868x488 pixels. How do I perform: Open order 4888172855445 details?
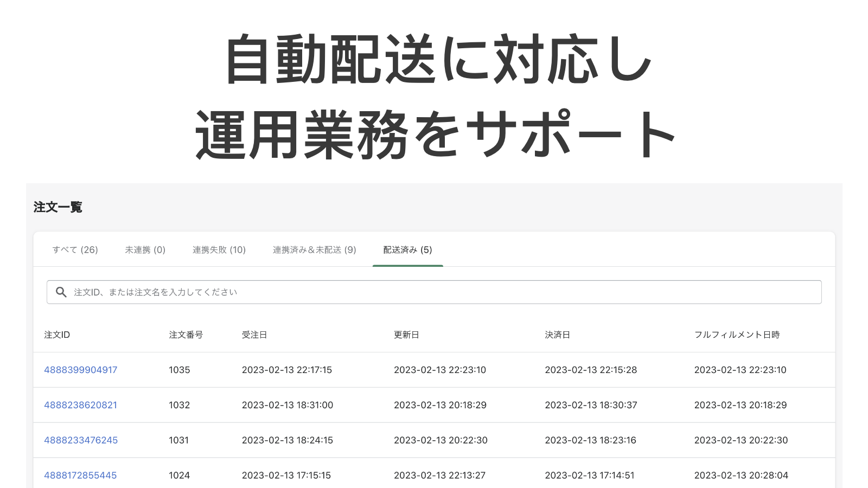coord(80,475)
